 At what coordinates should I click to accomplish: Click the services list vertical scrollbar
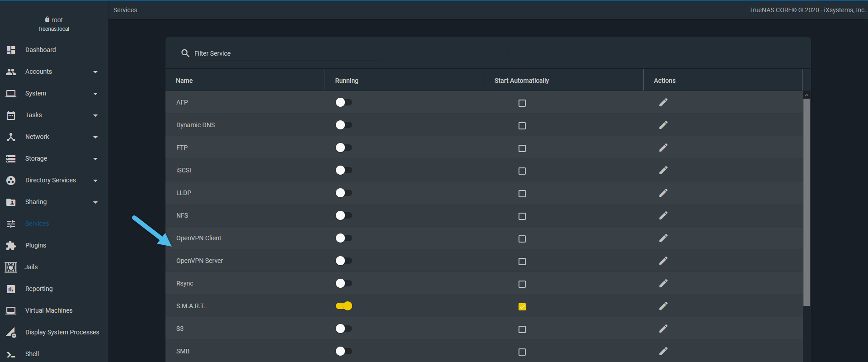point(807,202)
